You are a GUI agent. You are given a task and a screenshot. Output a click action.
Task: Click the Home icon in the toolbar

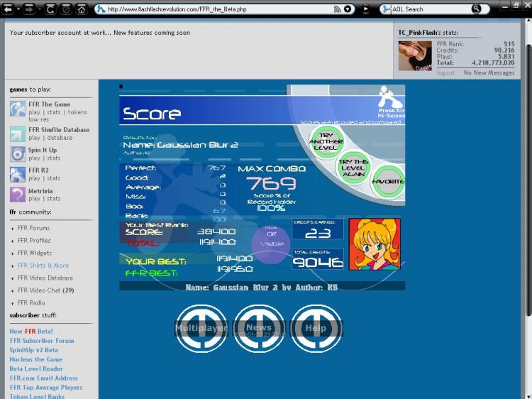click(82, 9)
